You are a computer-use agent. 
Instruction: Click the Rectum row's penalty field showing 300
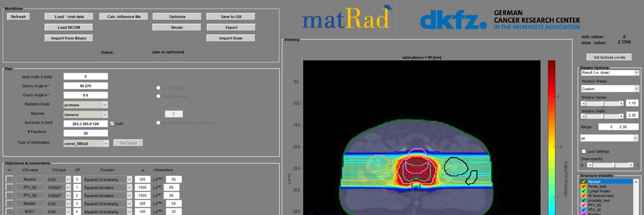pyautogui.click(x=143, y=180)
